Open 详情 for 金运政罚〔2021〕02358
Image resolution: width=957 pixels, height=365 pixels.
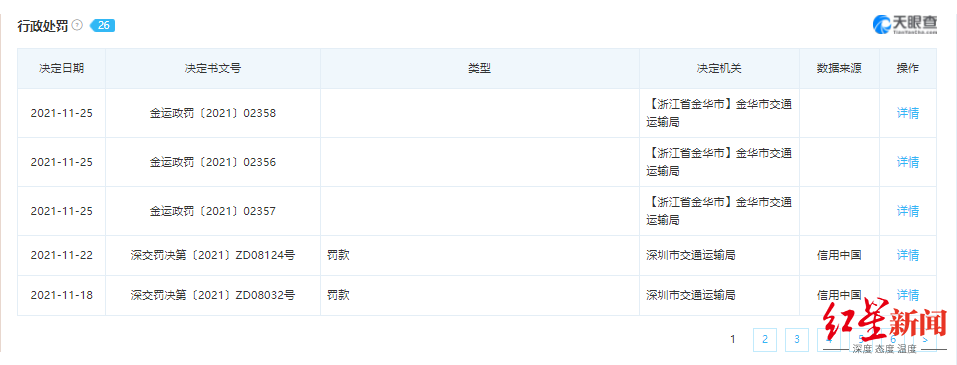pos(908,113)
